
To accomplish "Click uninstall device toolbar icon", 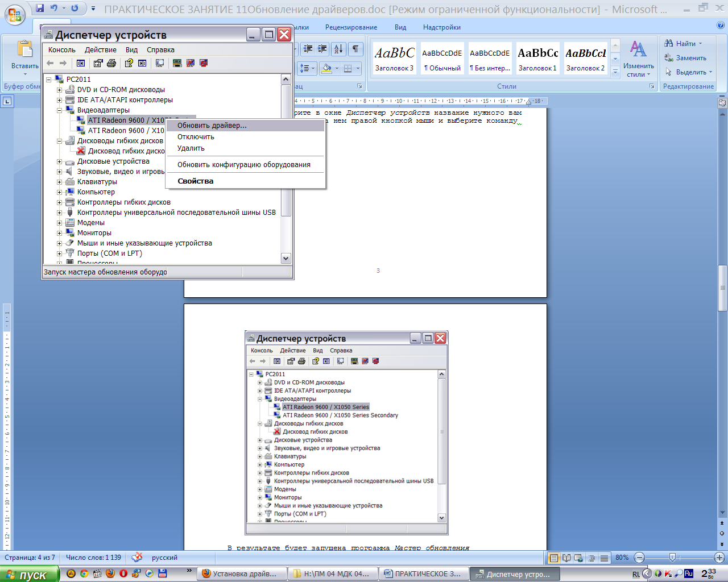I will tap(204, 63).
